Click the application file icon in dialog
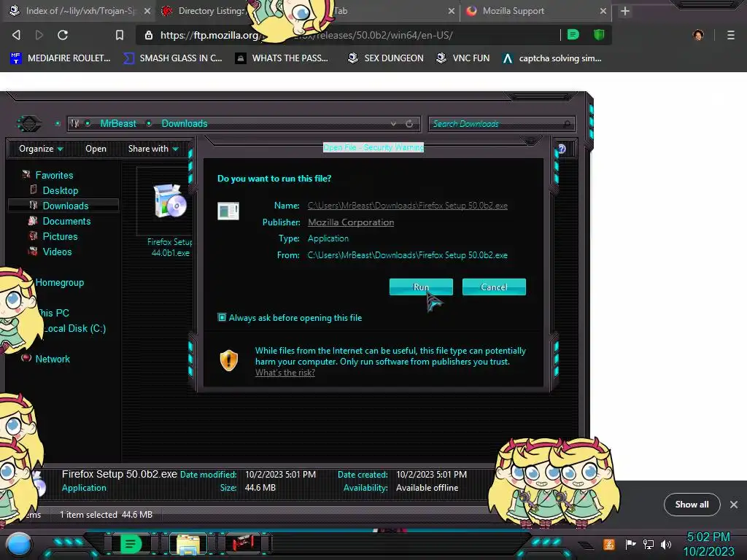The height and width of the screenshot is (560, 747). pos(228,211)
